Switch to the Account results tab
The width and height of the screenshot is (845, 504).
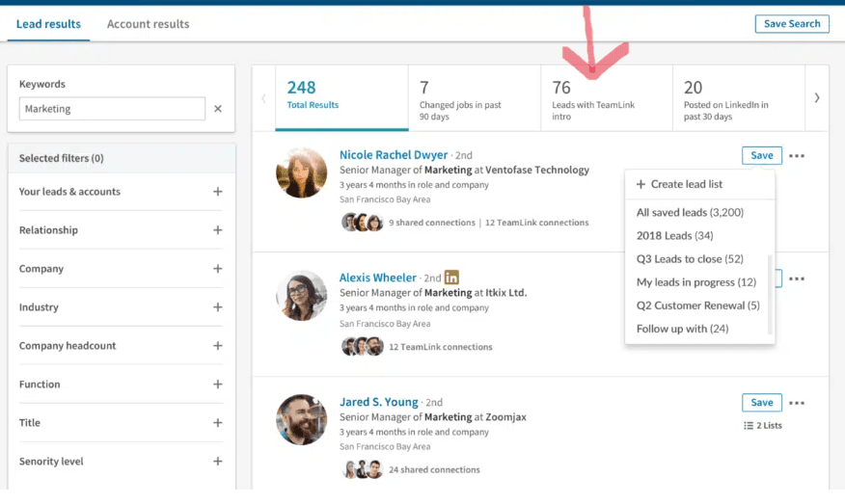point(148,24)
